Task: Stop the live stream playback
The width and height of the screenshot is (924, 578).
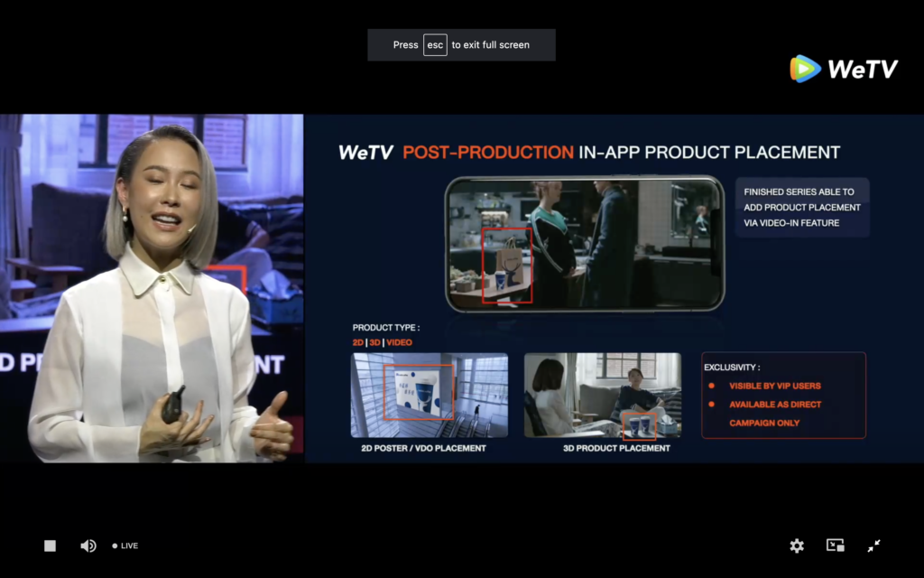Action: point(51,545)
